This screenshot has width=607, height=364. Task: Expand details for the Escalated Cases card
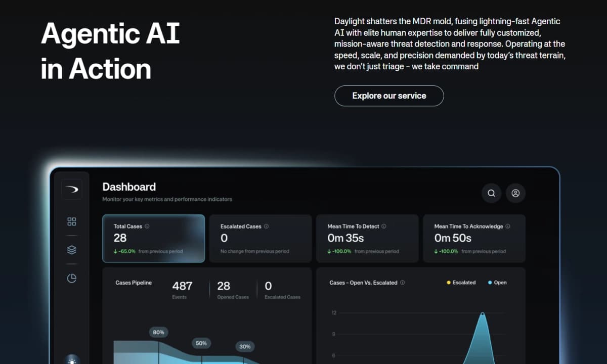coord(260,238)
